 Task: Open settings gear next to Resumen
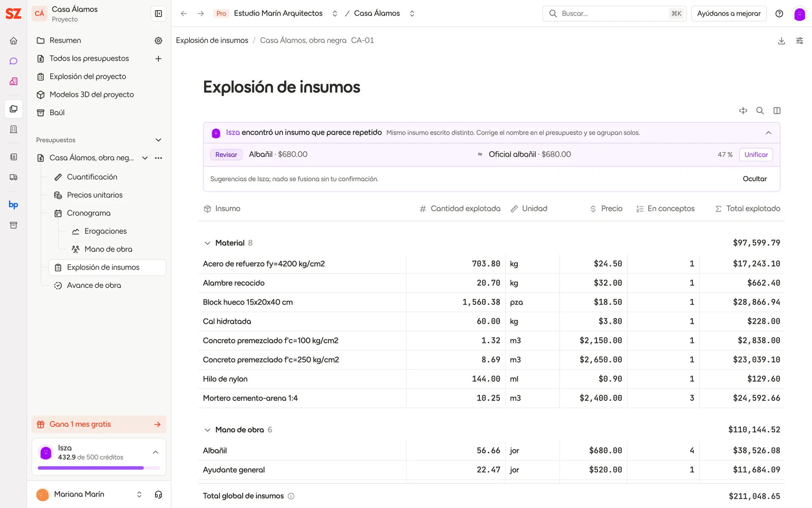point(158,41)
